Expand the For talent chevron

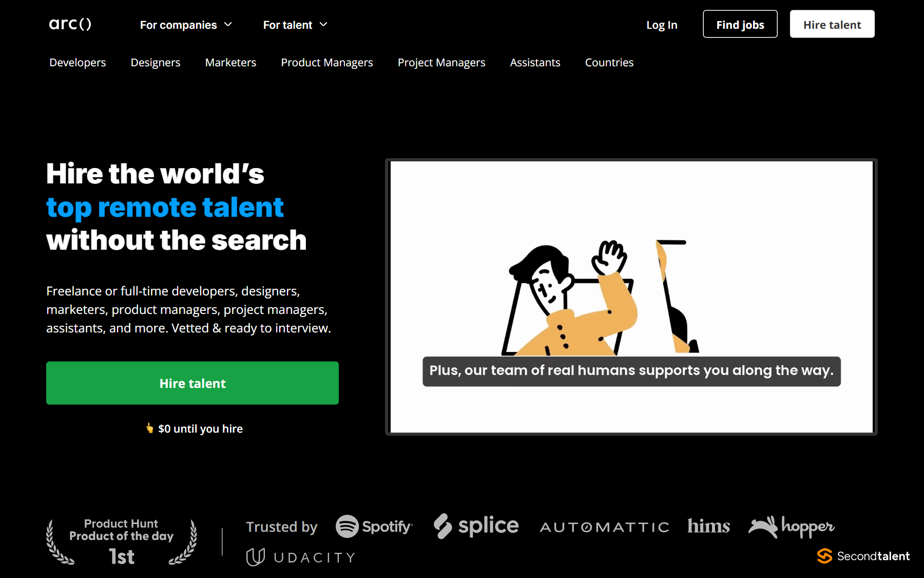pos(323,25)
